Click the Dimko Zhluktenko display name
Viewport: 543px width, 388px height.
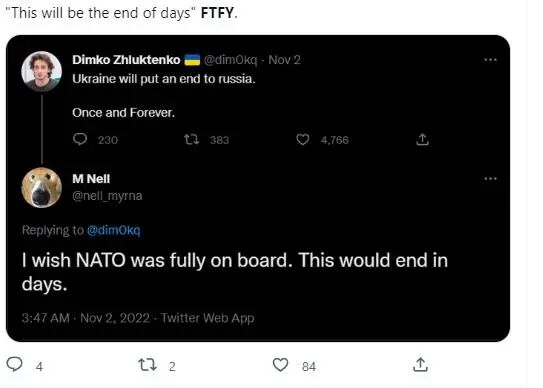point(126,60)
